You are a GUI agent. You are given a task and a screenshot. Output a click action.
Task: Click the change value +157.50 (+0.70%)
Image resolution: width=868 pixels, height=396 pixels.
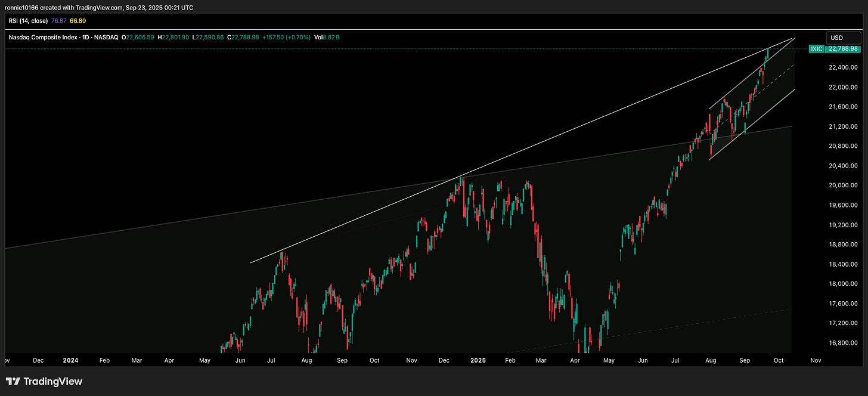tap(287, 37)
